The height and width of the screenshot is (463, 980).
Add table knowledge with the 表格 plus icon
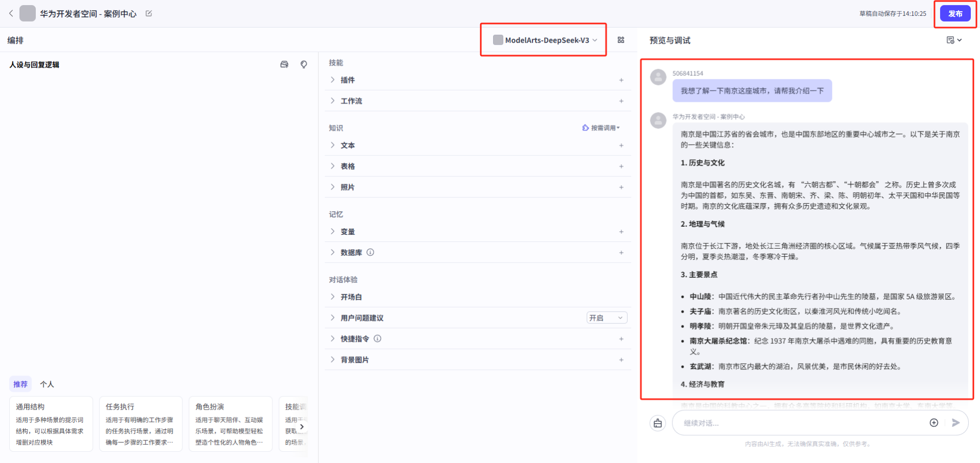(621, 166)
